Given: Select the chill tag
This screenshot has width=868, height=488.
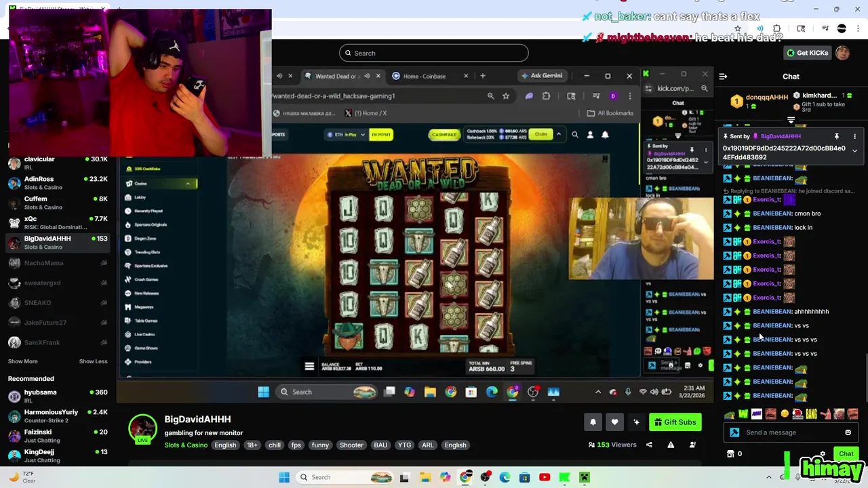Looking at the screenshot, I should 275,445.
